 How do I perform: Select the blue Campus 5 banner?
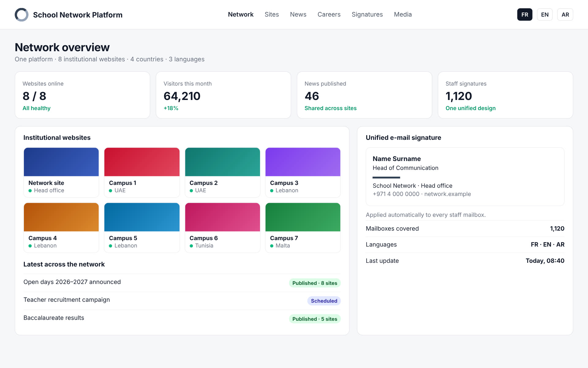[x=142, y=217]
